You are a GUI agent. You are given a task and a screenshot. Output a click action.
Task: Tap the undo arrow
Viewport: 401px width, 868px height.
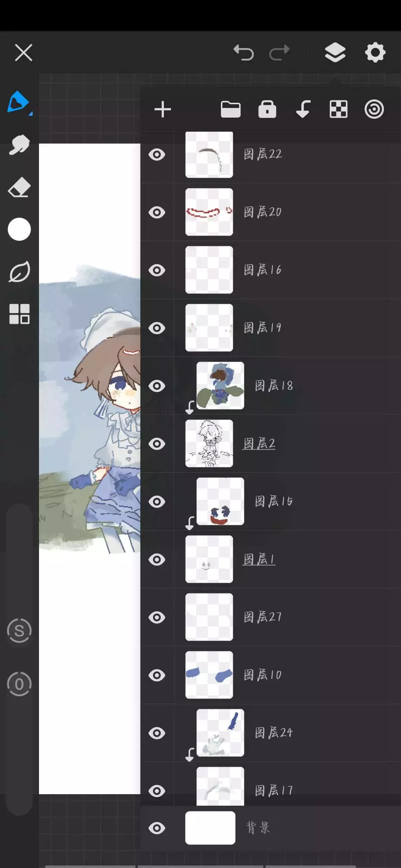click(x=244, y=52)
